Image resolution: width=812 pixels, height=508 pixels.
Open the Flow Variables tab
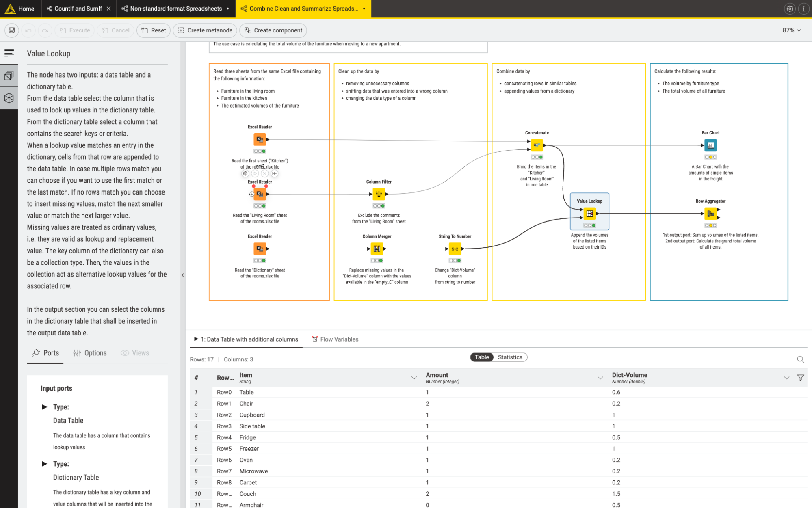pos(335,339)
